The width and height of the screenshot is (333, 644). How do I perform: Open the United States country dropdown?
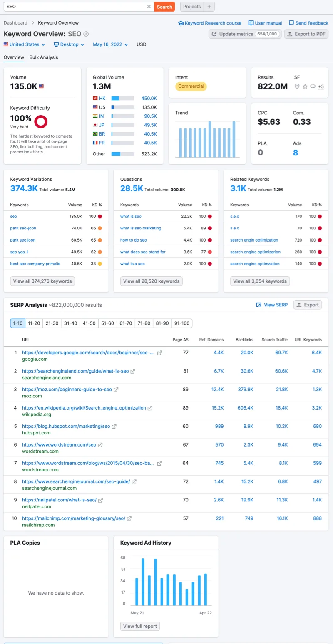25,44
